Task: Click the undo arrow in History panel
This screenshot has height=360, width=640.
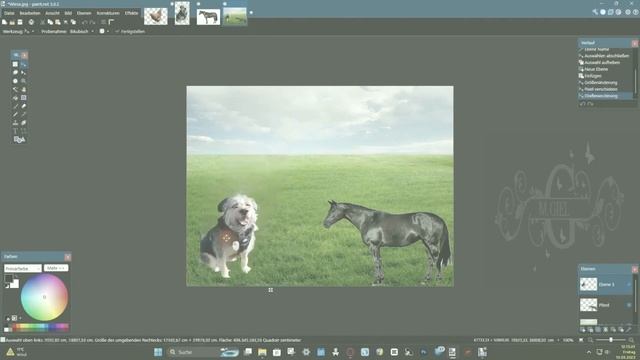Action: (582, 104)
